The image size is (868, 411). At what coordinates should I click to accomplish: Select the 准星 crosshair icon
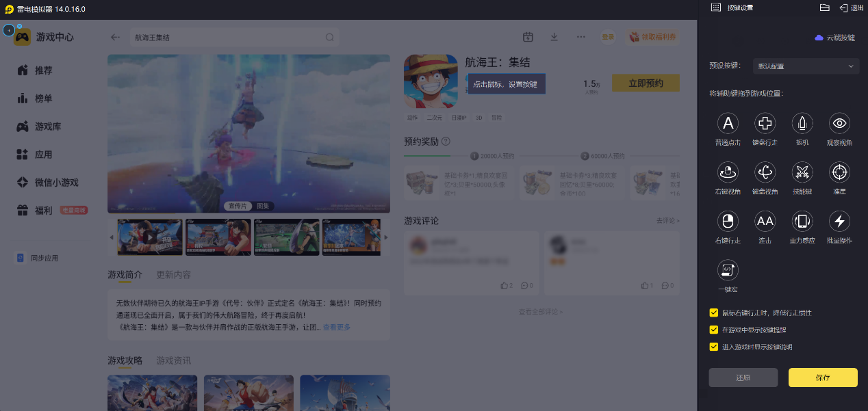click(839, 172)
